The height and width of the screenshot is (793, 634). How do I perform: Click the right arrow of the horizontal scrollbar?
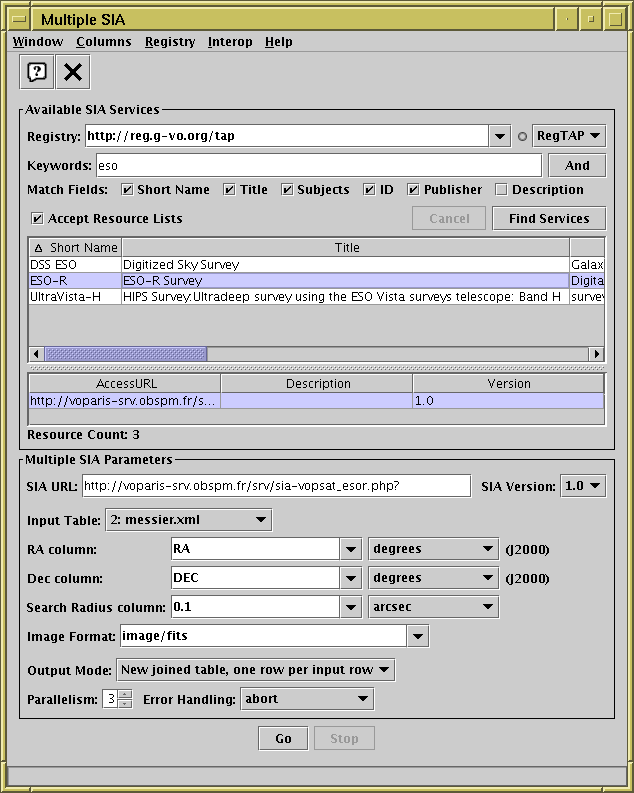(596, 354)
